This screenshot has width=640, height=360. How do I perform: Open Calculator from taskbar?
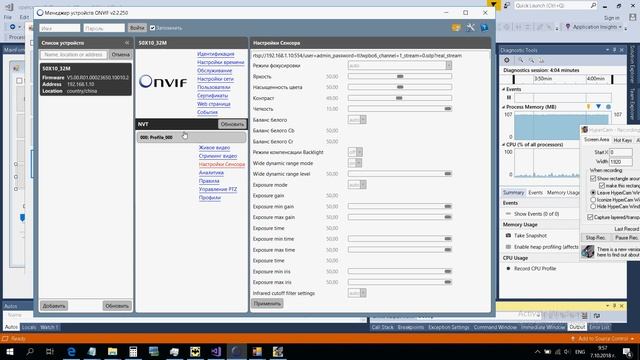(x=133, y=351)
